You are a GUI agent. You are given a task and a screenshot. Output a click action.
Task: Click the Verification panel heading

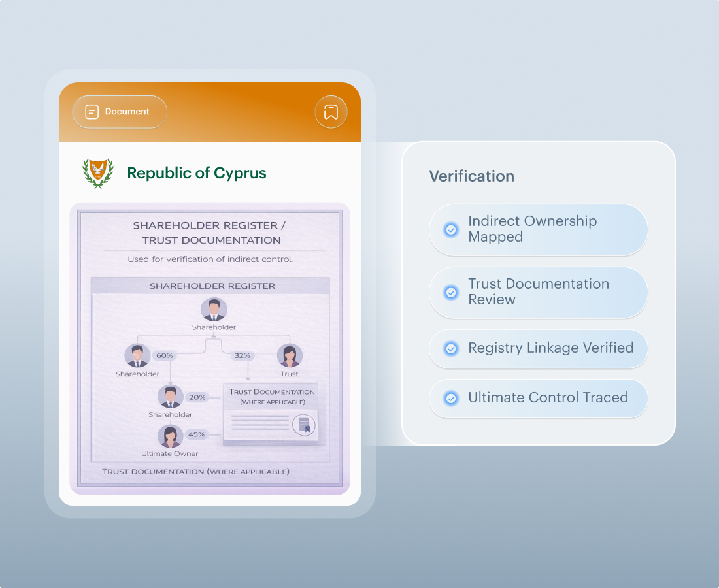tap(471, 176)
